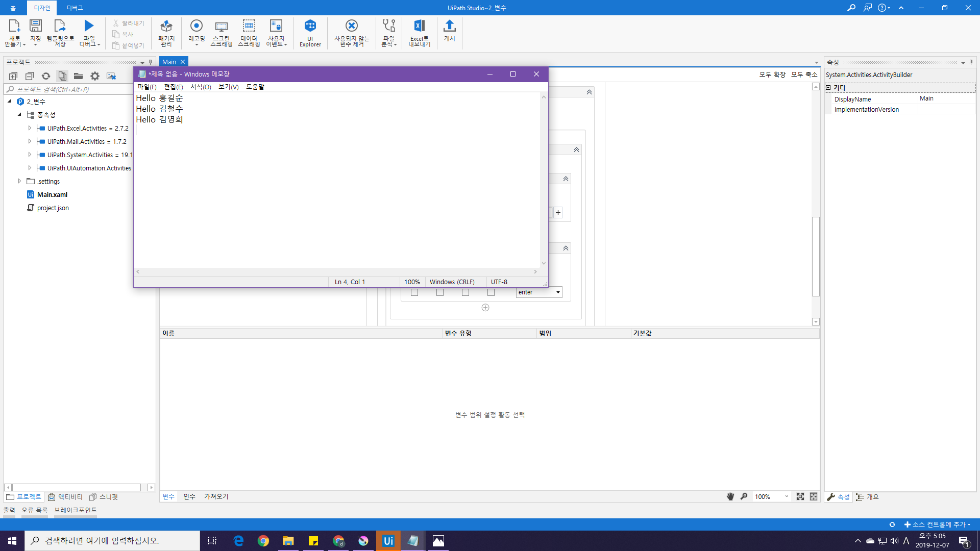Click the Windows taskbar search box
The width and height of the screenshot is (980, 551).
[x=112, y=540]
